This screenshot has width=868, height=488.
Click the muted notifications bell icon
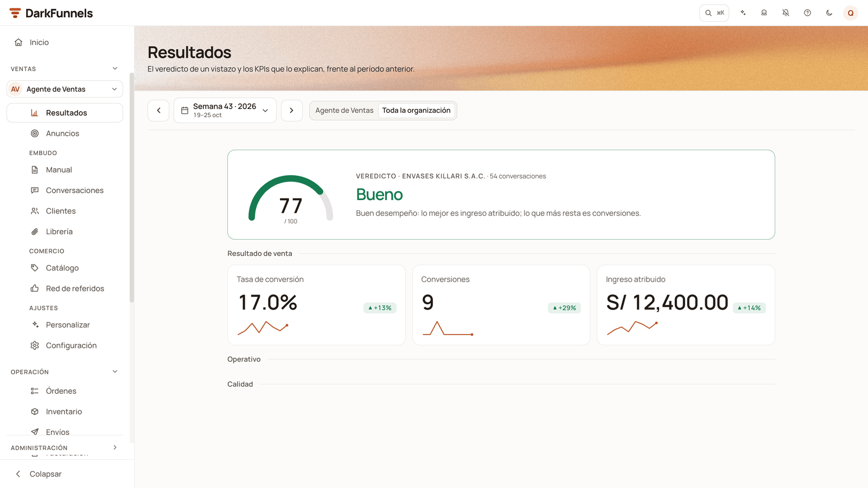click(x=786, y=13)
